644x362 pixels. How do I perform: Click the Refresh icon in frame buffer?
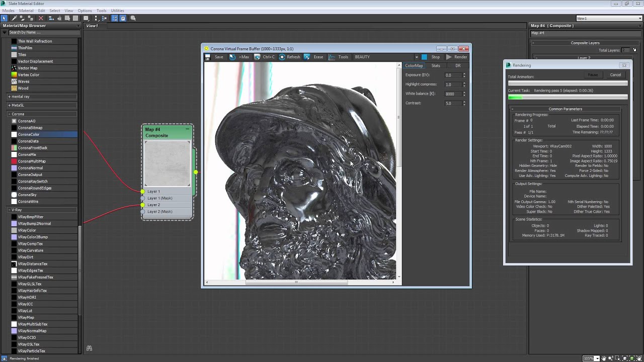click(x=282, y=57)
